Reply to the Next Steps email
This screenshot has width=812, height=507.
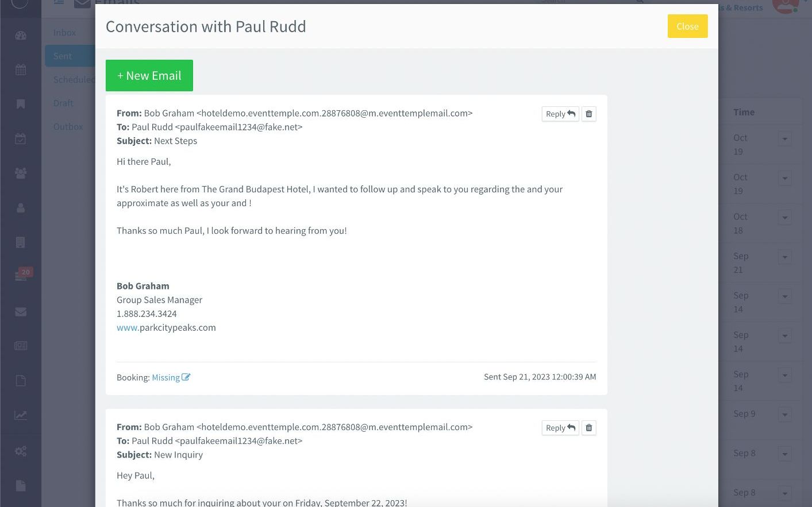(560, 114)
